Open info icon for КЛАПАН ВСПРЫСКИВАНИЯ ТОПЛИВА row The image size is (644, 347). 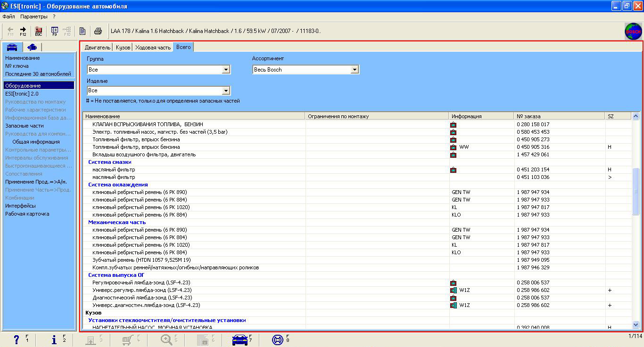click(453, 125)
